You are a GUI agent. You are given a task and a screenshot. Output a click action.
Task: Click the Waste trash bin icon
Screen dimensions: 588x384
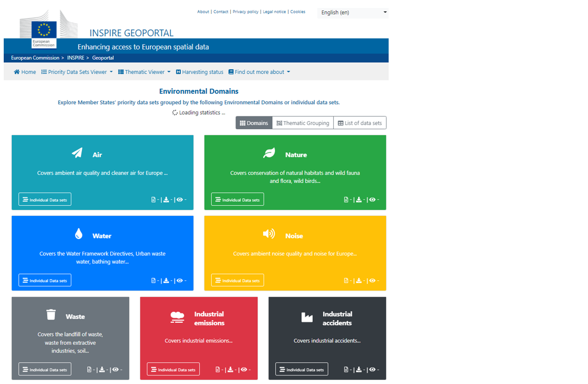pos(51,314)
